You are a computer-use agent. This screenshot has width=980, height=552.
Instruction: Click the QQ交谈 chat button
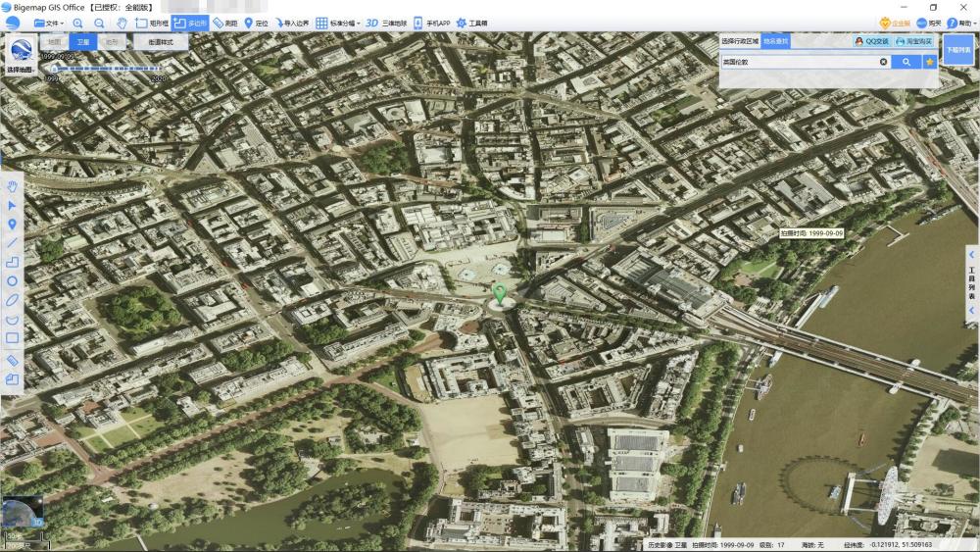click(872, 41)
